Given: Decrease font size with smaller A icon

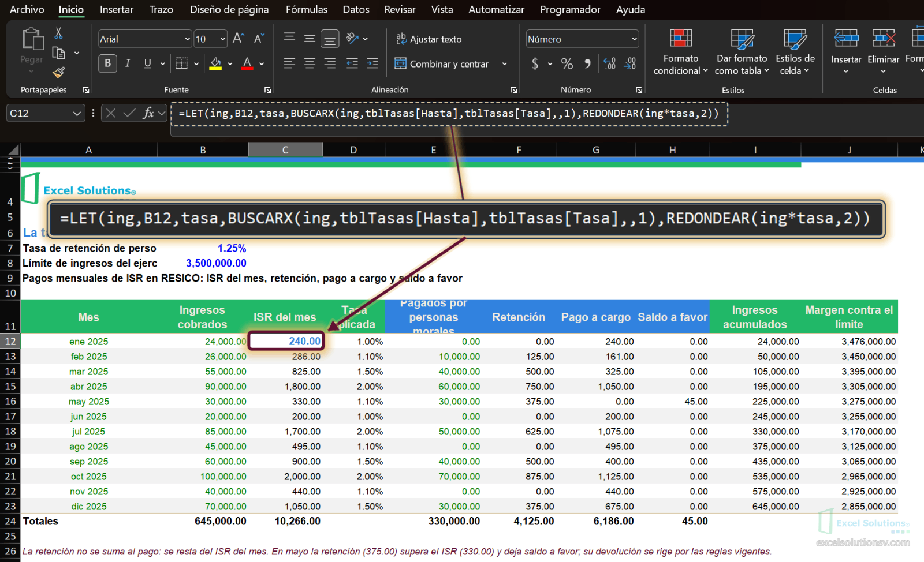Looking at the screenshot, I should tap(259, 39).
